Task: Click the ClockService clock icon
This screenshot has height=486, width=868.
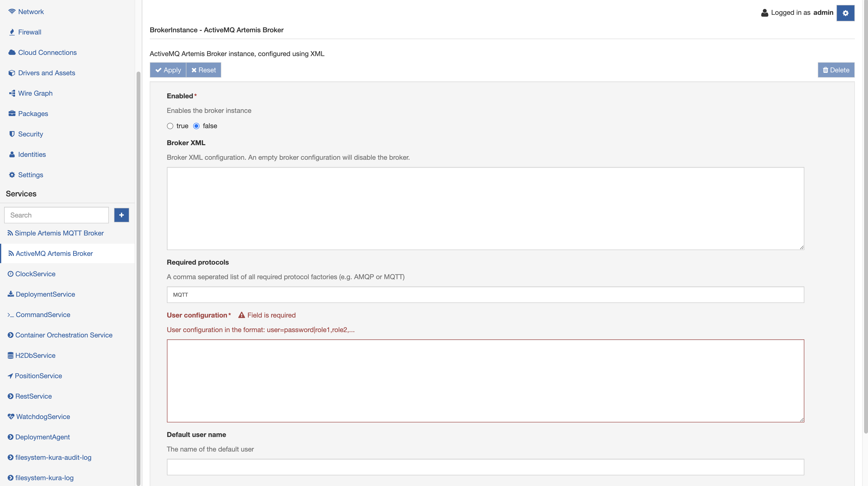Action: 10,274
